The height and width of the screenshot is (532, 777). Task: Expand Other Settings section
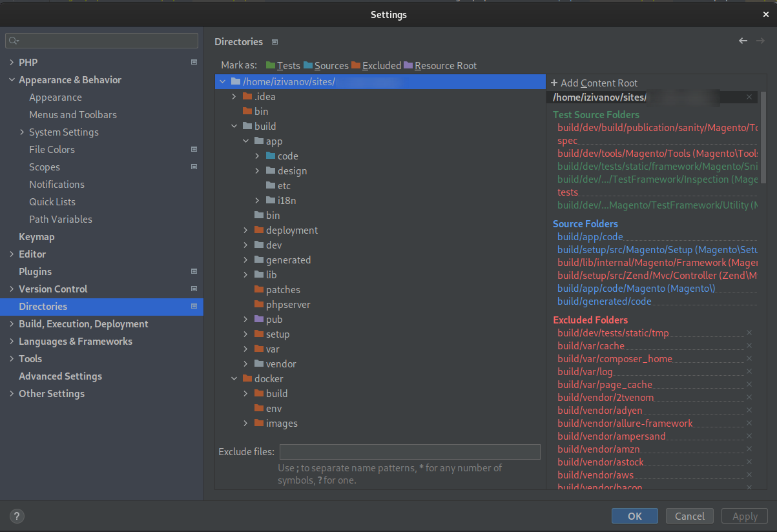(x=12, y=393)
